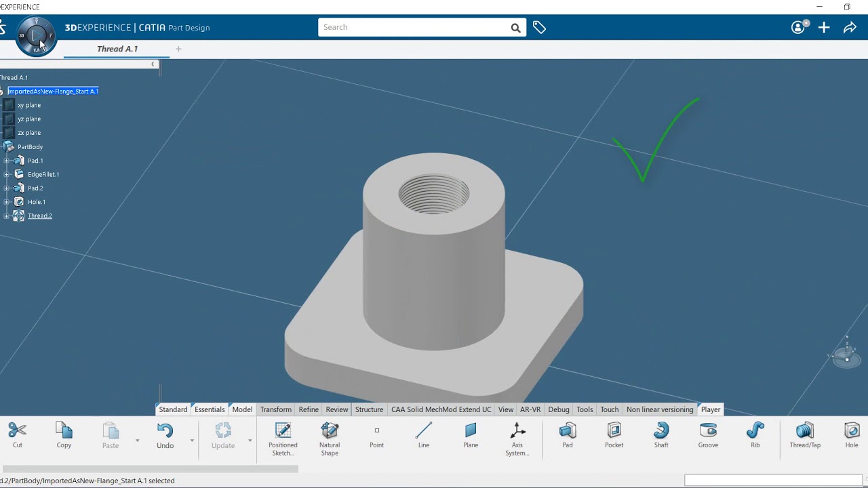Screen dimensions: 868x488
Task: Switch to the Standard toolbar tab
Action: [173, 409]
